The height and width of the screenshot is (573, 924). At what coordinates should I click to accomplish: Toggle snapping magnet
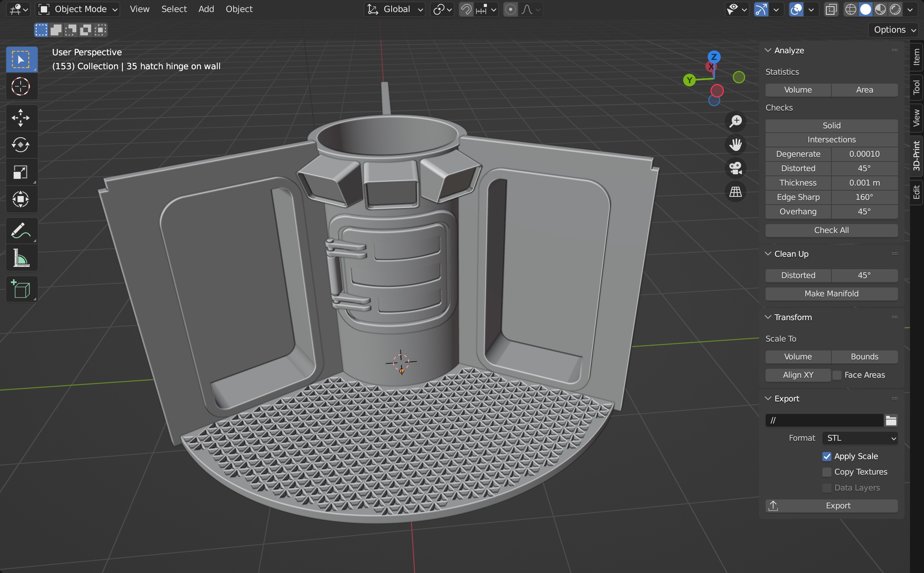tap(466, 9)
